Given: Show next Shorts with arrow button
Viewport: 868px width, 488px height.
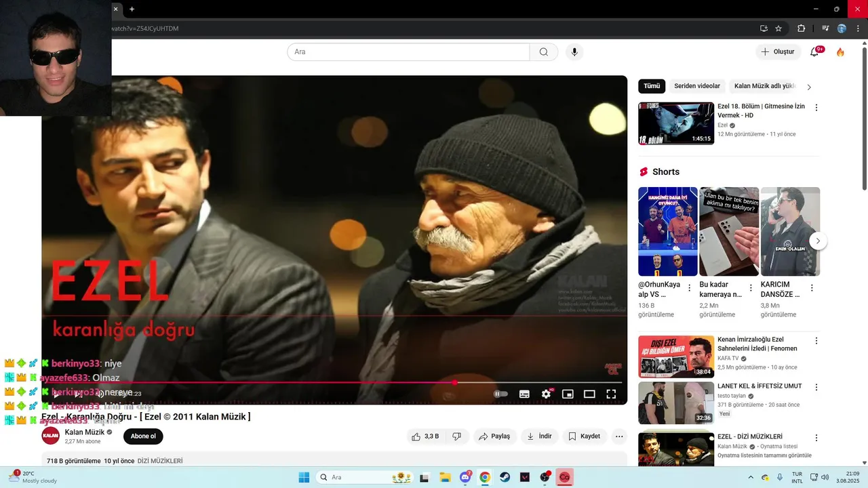Looking at the screenshot, I should [x=818, y=241].
